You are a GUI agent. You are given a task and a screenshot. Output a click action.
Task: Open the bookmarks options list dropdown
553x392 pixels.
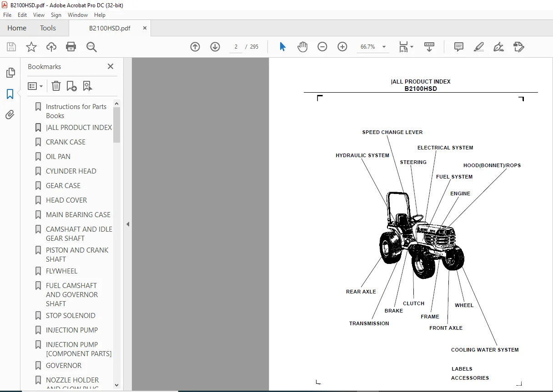click(x=35, y=86)
